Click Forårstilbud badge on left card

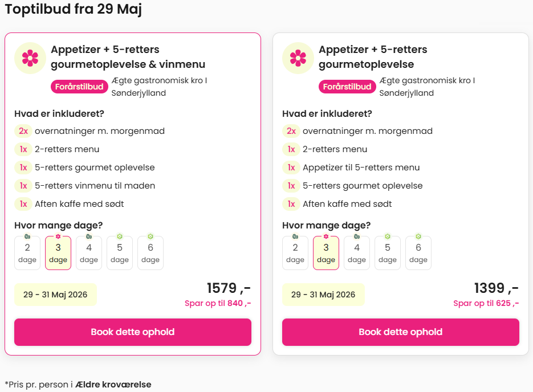coord(79,87)
